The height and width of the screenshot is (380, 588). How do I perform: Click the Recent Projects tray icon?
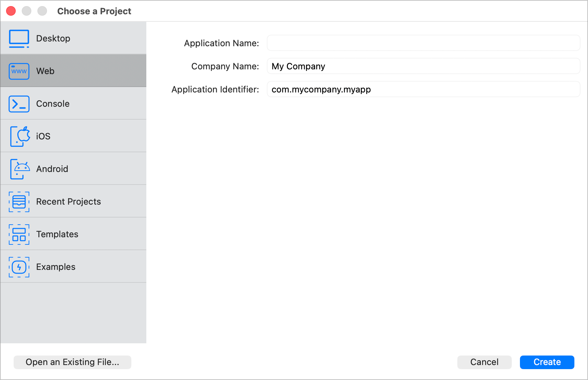tap(19, 202)
